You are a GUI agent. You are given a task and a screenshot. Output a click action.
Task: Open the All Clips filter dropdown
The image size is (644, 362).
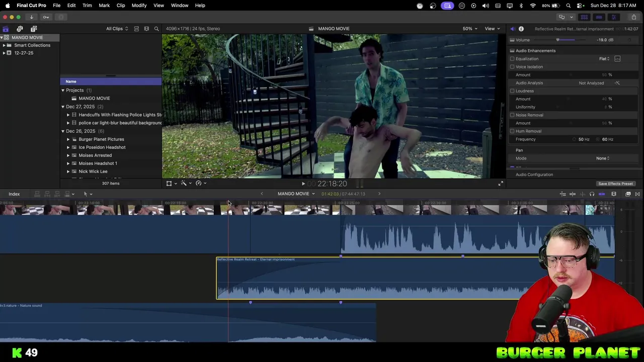(x=117, y=29)
